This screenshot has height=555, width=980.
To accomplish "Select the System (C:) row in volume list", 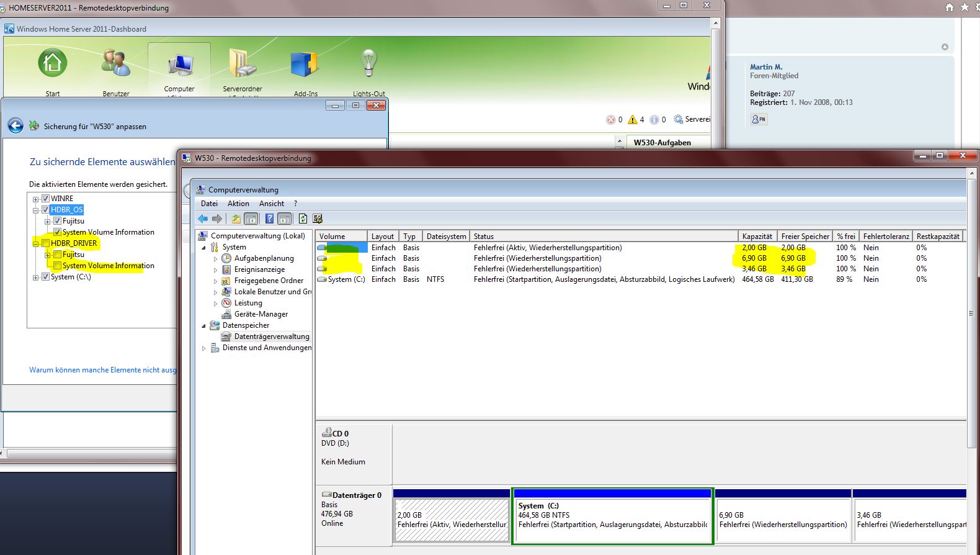I will (639, 279).
